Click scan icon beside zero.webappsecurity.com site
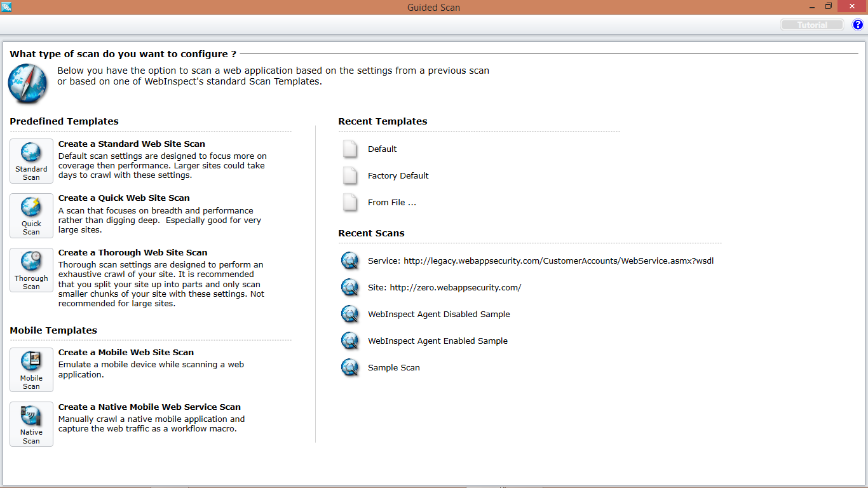This screenshot has width=868, height=488. [x=350, y=287]
